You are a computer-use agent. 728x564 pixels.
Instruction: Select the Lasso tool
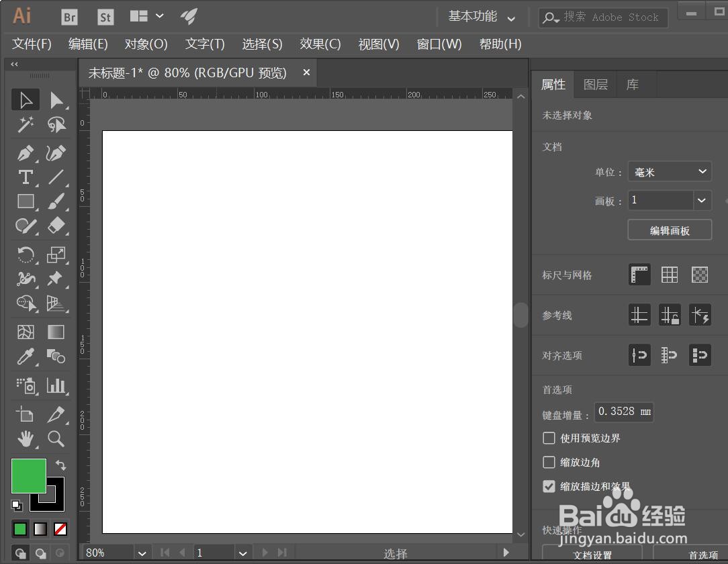click(x=56, y=124)
